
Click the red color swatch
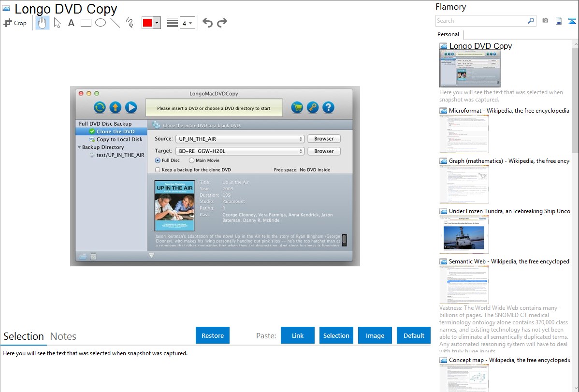click(147, 23)
